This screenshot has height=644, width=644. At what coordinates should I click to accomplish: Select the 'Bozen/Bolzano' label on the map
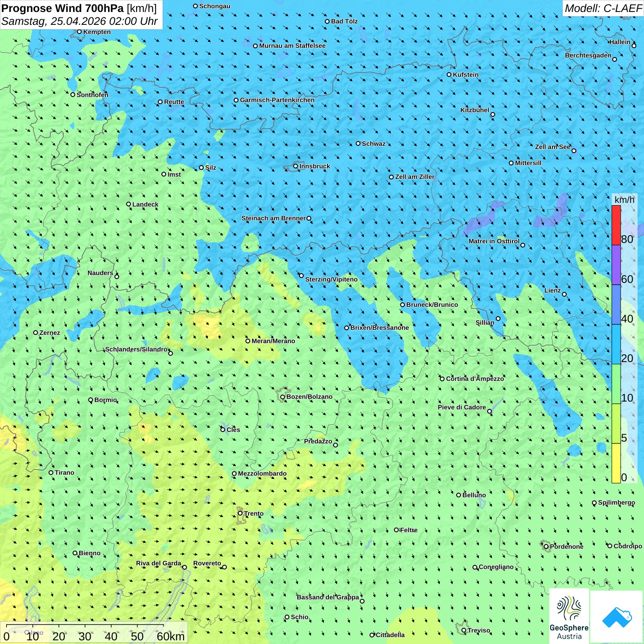coord(309,397)
